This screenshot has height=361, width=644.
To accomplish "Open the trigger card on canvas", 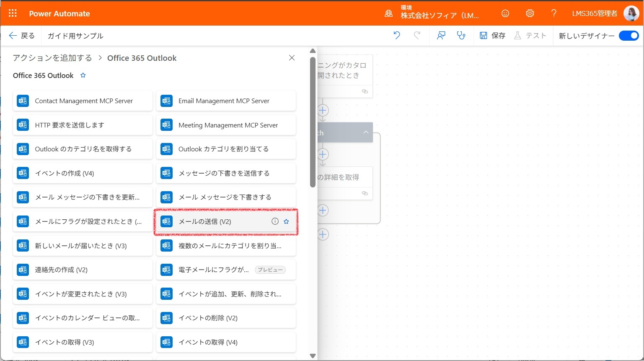I will click(345, 76).
